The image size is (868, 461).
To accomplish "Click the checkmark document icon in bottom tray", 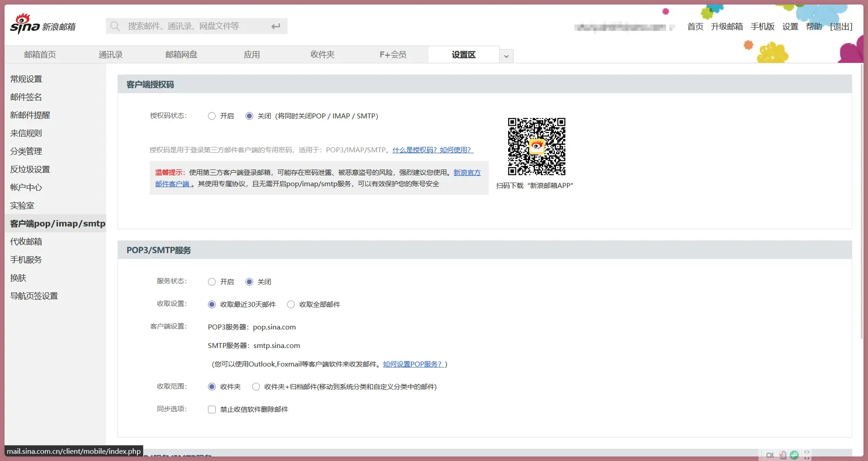I will pyautogui.click(x=783, y=455).
